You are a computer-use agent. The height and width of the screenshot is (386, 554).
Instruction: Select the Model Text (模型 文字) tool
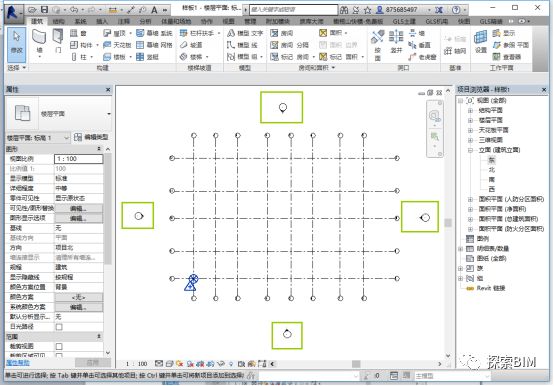click(245, 33)
